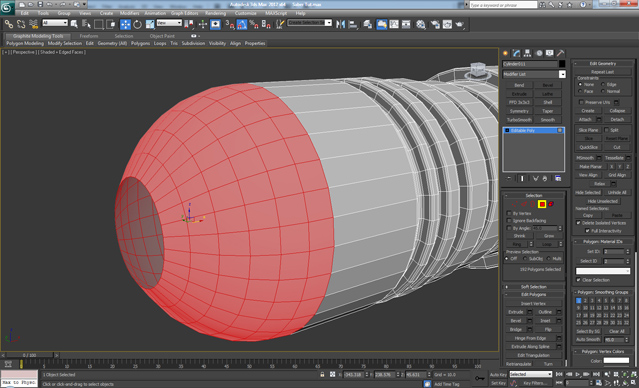
Task: Click the Show End Result toggle icon
Action: (x=522, y=179)
